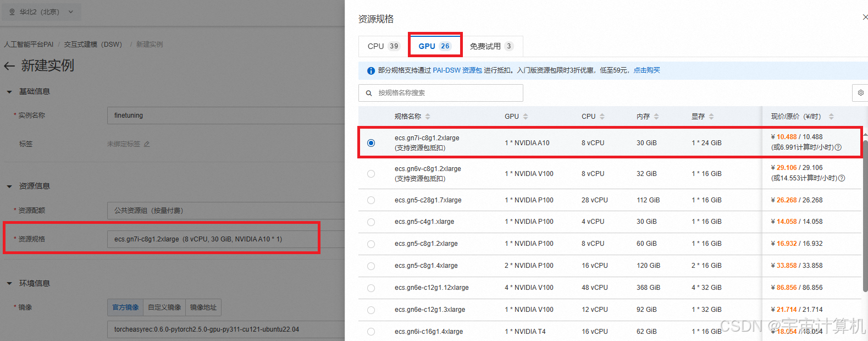Click price ¥ 26.268 / 26.268
The width and height of the screenshot is (868, 341).
pos(797,200)
